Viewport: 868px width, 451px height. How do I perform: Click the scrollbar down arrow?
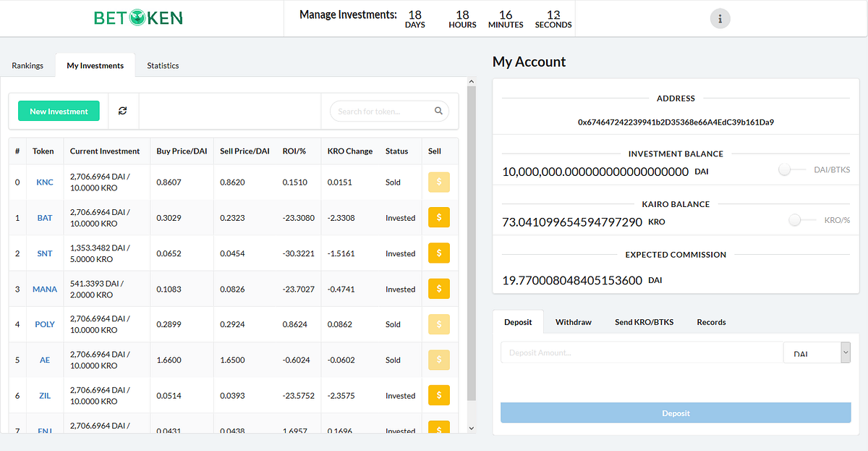[x=472, y=429]
